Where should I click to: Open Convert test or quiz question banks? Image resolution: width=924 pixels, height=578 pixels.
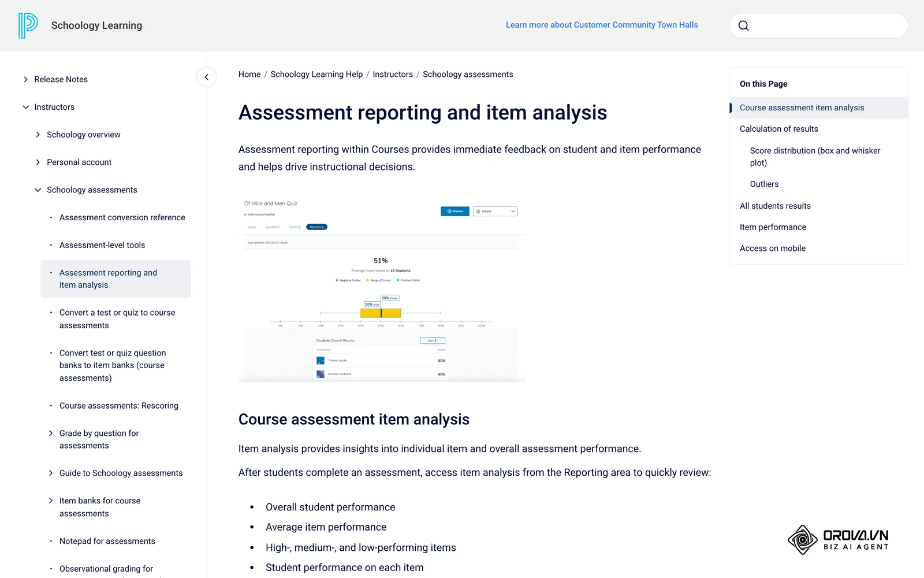point(113,365)
